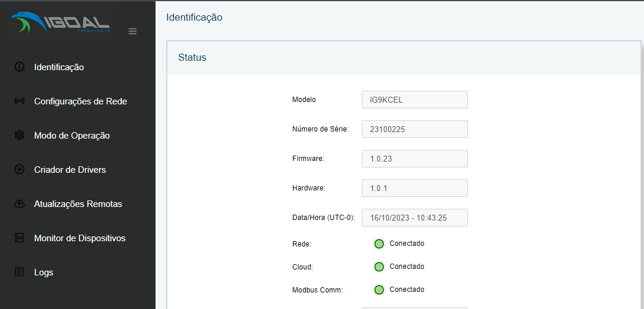The width and height of the screenshot is (644, 309).
Task: Click Conectado text next to Modbus Comm
Action: [407, 290]
